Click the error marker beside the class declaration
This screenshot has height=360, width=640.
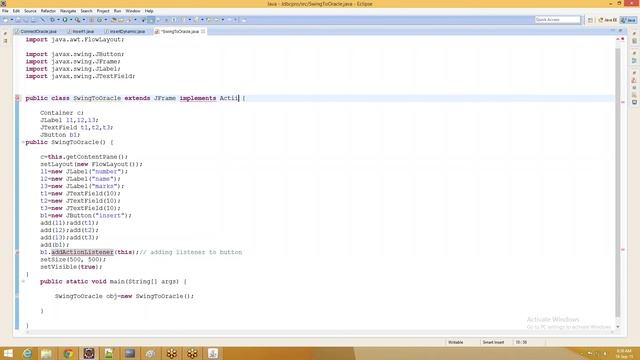pos(17,98)
